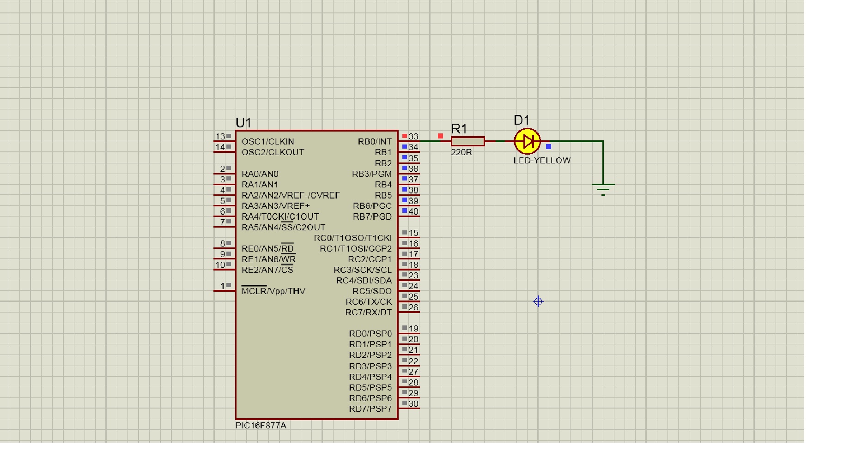
Task: Click the RE2/AN7/CS pin label
Action: point(267,270)
